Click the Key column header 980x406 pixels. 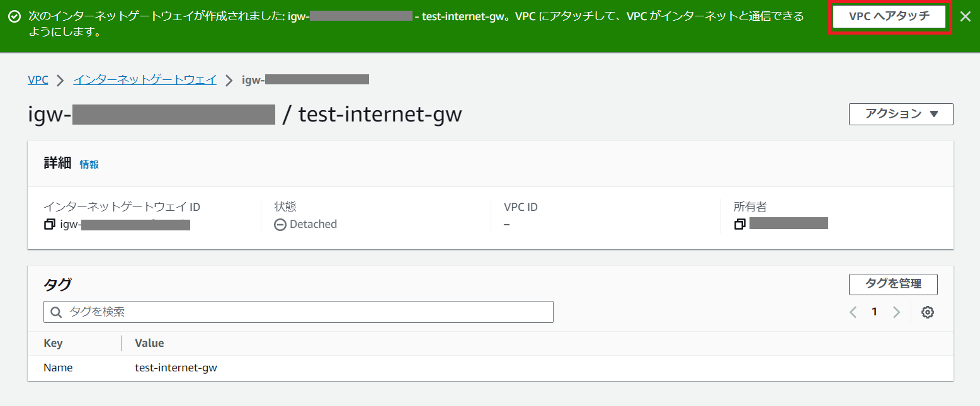[53, 343]
